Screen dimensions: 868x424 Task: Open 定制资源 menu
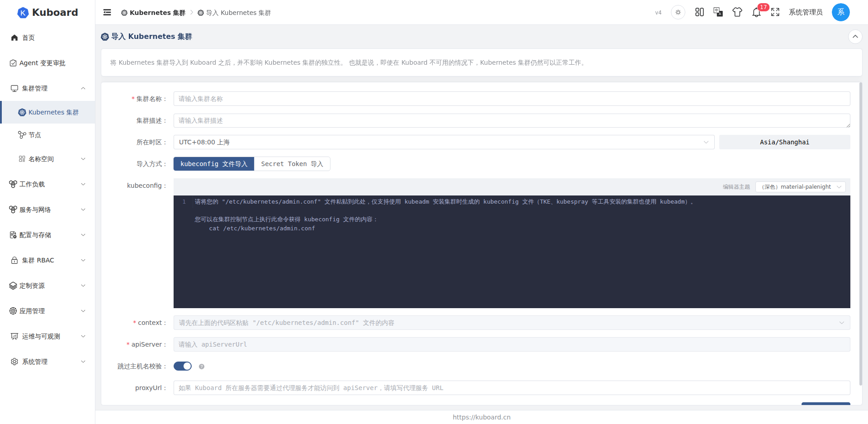47,286
